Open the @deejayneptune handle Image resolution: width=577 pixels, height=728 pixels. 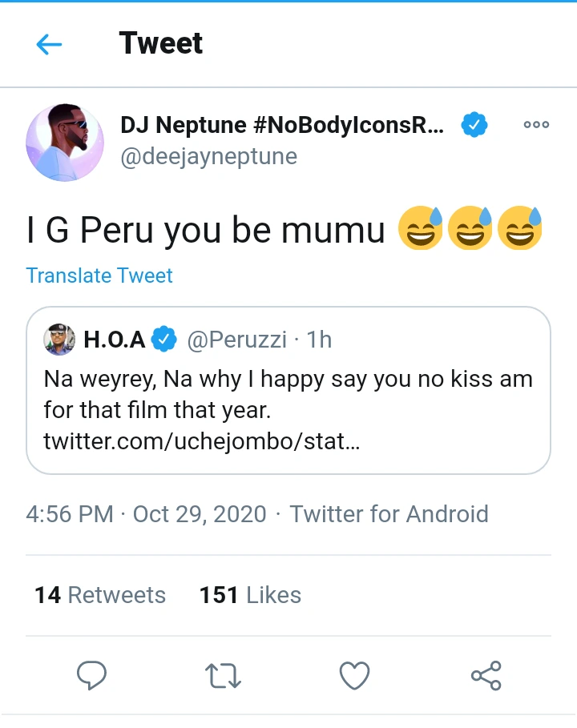tap(208, 156)
